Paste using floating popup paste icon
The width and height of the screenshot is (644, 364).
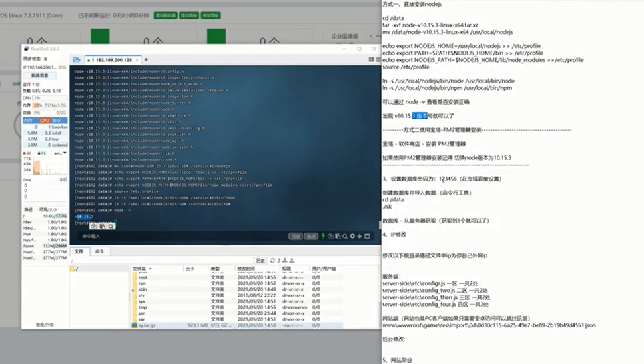click(x=103, y=226)
